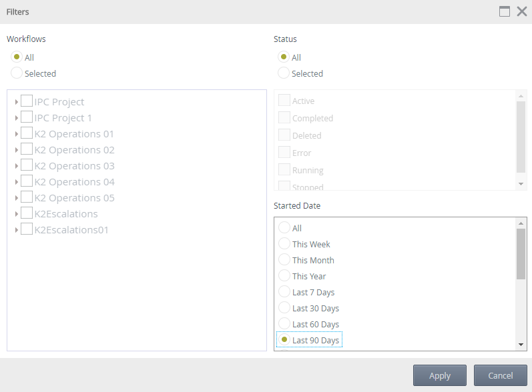Image resolution: width=532 pixels, height=392 pixels.
Task: Select 'This Month' started date
Action: point(284,259)
